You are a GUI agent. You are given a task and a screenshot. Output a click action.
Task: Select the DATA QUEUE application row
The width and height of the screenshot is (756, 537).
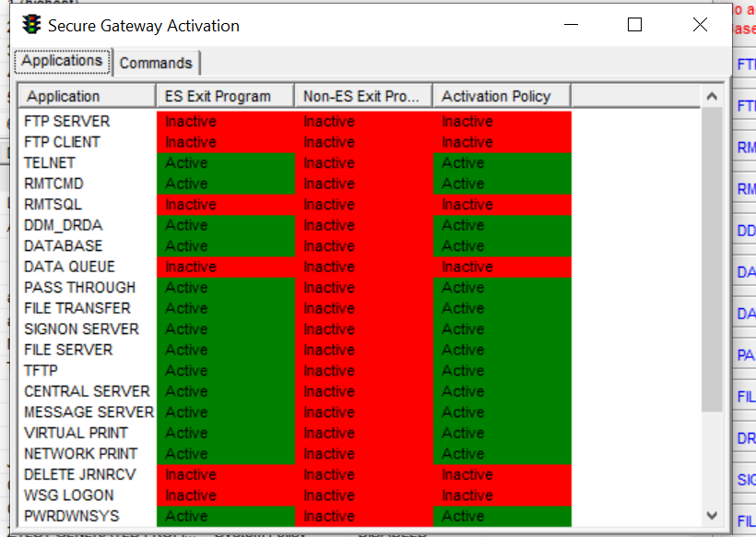(x=295, y=267)
